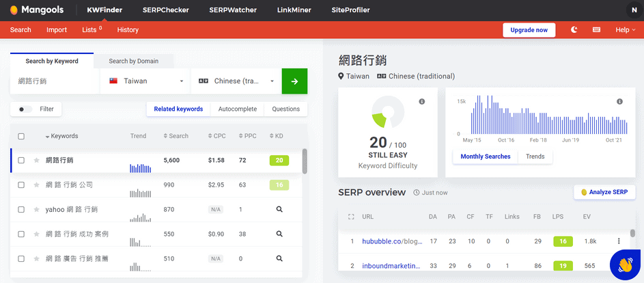Image resolution: width=644 pixels, height=283 pixels.
Task: Star the 網 路 廣告 行銷 推薦 keyword
Action: (x=36, y=258)
